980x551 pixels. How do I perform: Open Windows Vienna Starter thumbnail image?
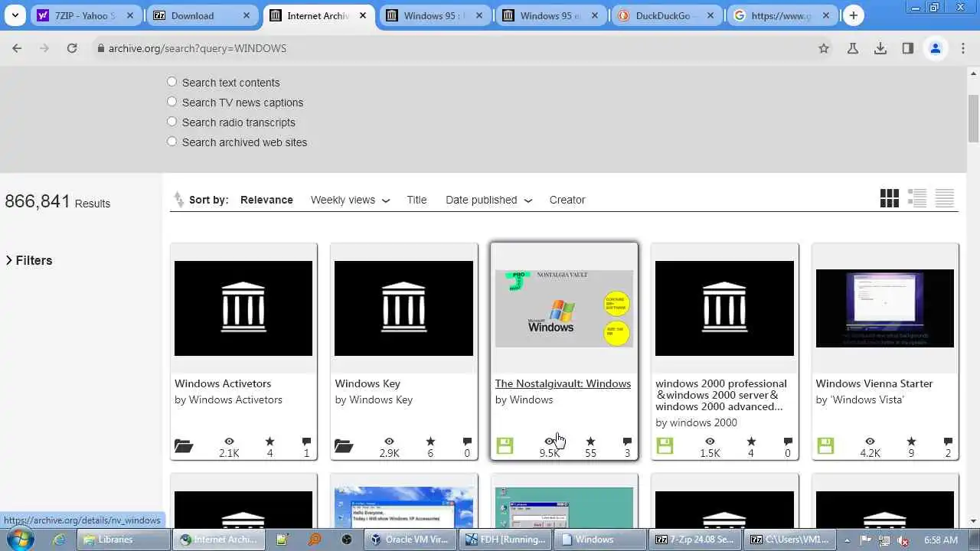coord(885,308)
